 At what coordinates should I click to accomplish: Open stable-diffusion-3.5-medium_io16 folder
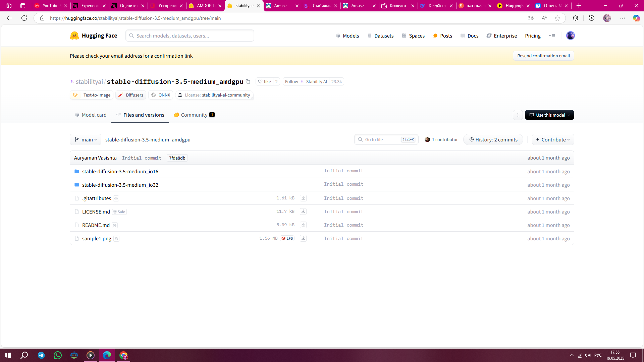120,171
